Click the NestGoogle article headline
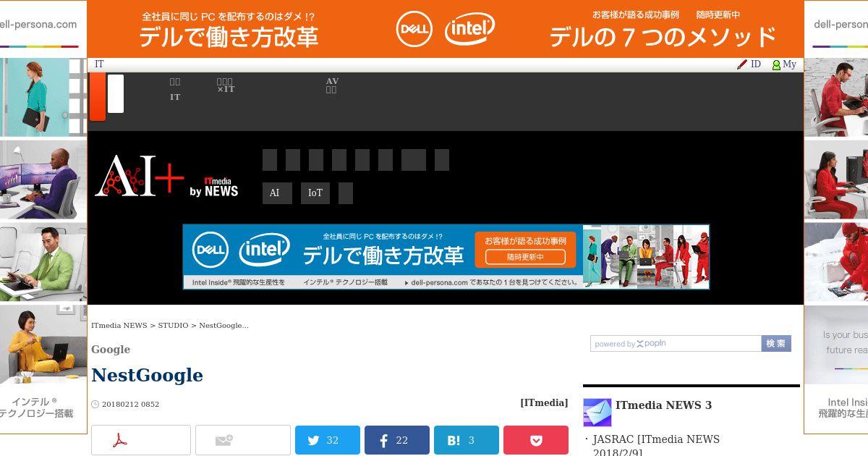The height and width of the screenshot is (456, 868). coord(147,375)
